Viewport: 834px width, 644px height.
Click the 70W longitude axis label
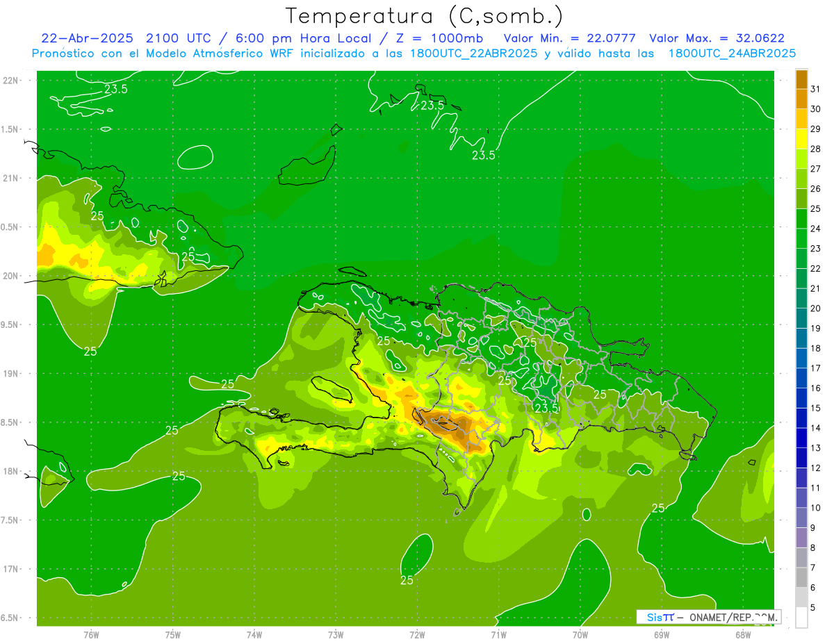[x=580, y=635]
